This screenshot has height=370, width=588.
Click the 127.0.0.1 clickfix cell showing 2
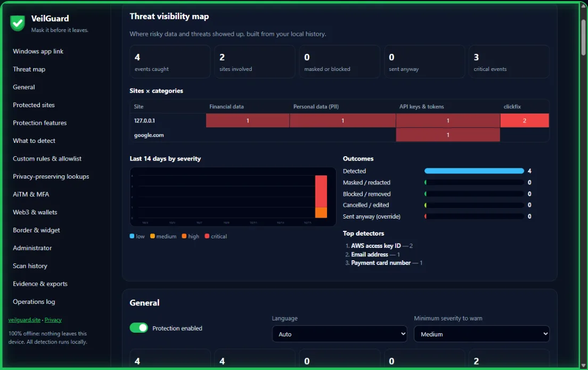[525, 120]
